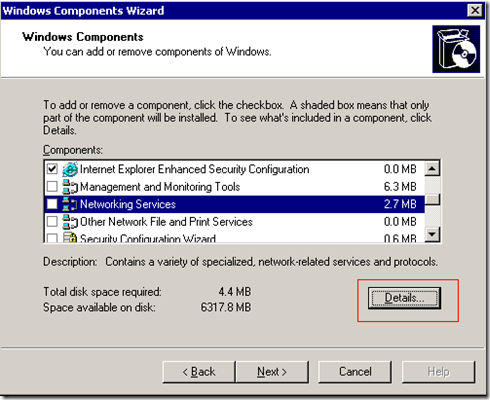Go to the previous page with Back
The height and width of the screenshot is (400, 490).
(199, 372)
